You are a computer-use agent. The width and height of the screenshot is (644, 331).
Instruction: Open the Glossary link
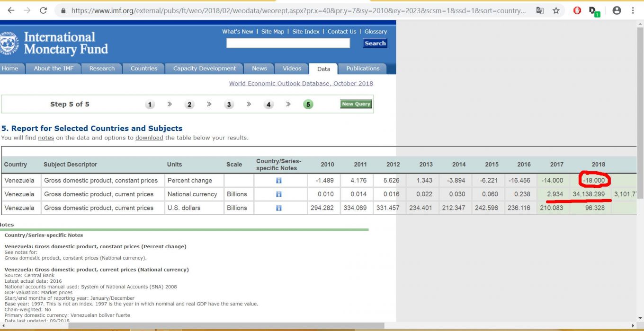376,32
